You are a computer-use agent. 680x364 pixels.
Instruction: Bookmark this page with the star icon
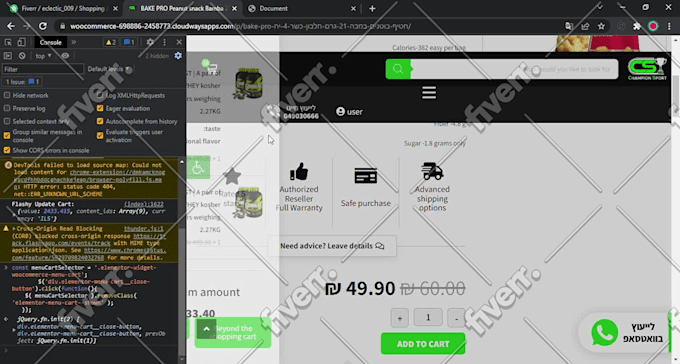(x=601, y=26)
